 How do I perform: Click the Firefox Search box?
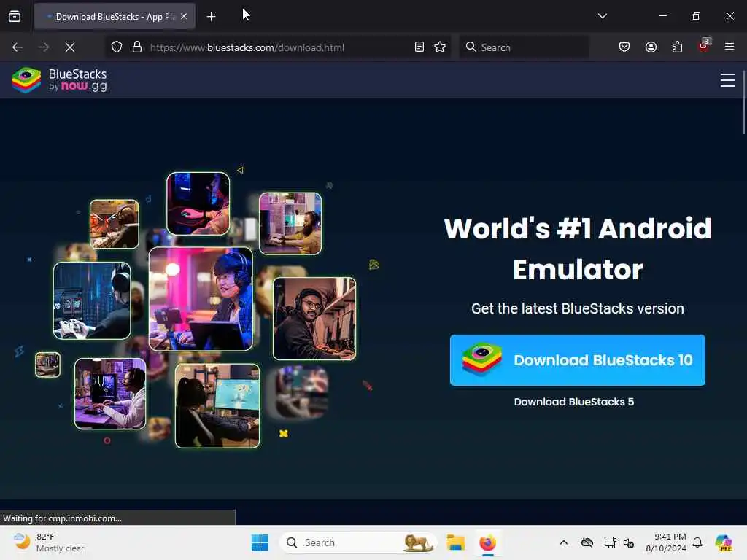point(524,47)
